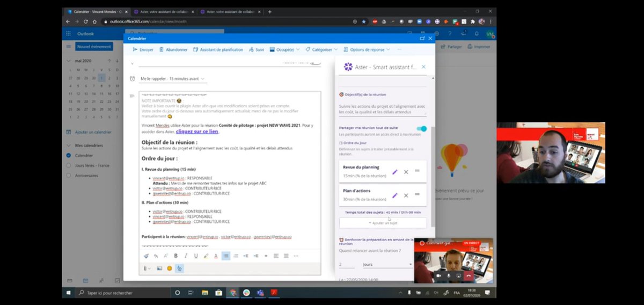Hang up the call in video overlay
This screenshot has height=305, width=644.
(x=469, y=275)
